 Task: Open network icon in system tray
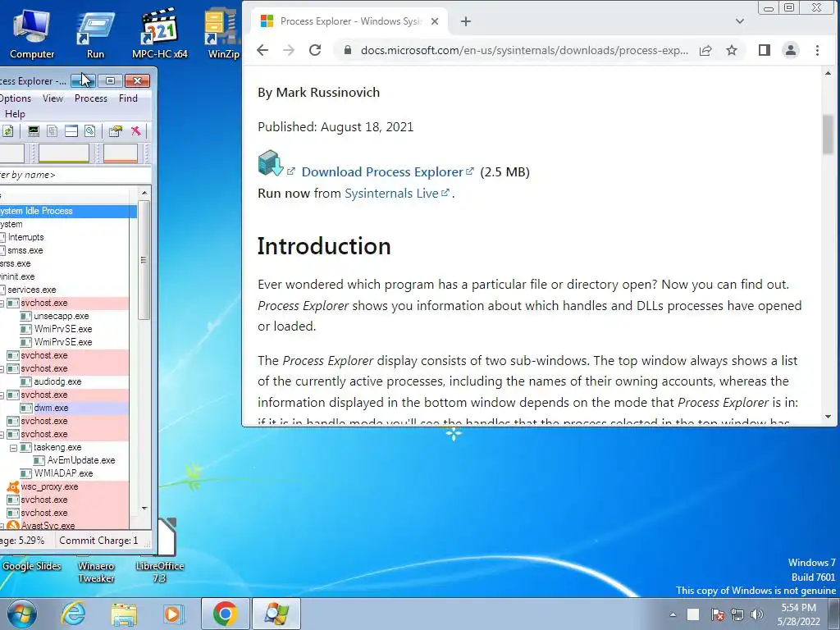737,614
